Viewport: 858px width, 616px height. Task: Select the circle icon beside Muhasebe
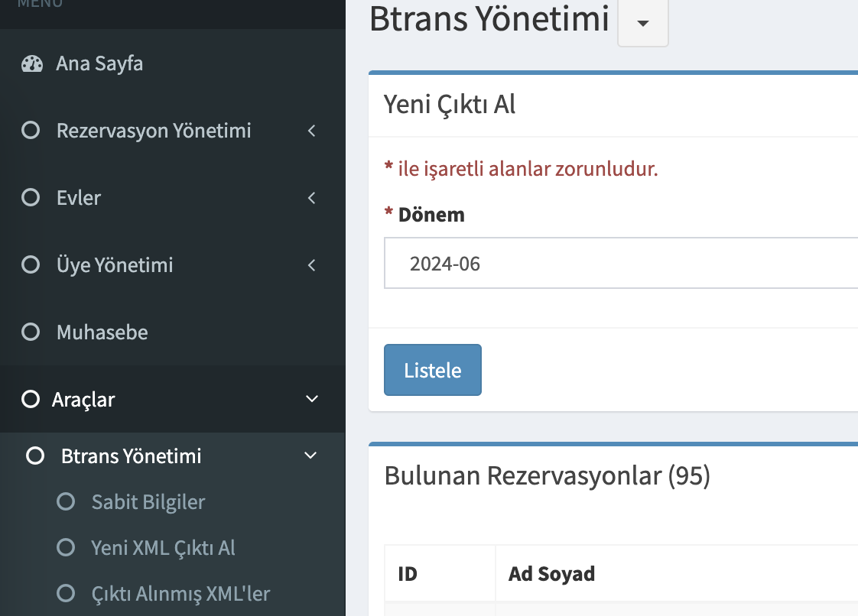(x=31, y=332)
